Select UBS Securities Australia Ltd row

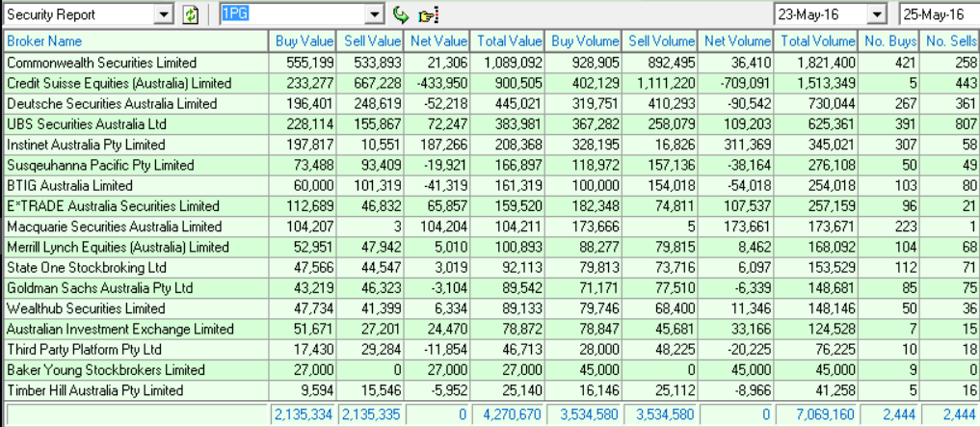pyautogui.click(x=490, y=123)
